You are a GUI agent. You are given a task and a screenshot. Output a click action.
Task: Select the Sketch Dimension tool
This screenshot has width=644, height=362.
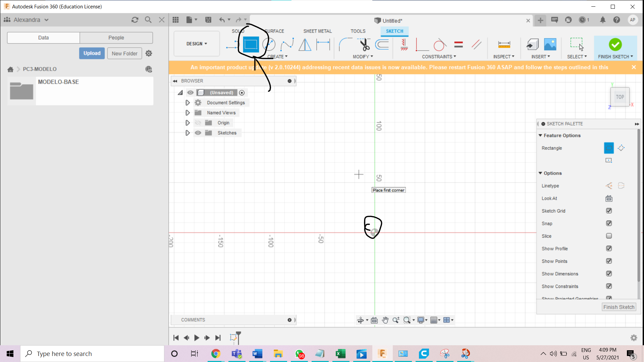point(323,45)
